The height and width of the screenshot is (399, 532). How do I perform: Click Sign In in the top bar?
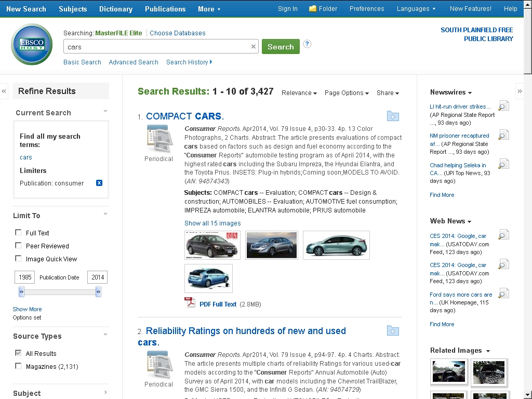click(x=288, y=9)
